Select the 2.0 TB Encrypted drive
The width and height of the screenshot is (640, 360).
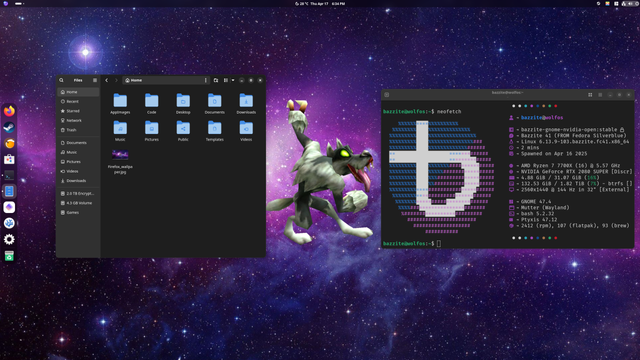tap(78, 193)
